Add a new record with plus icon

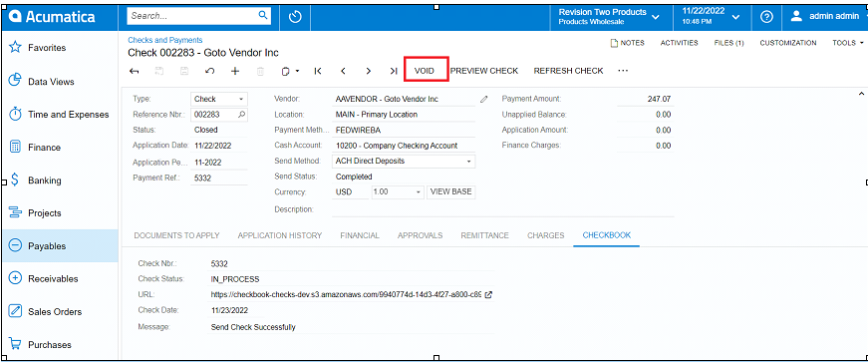235,71
